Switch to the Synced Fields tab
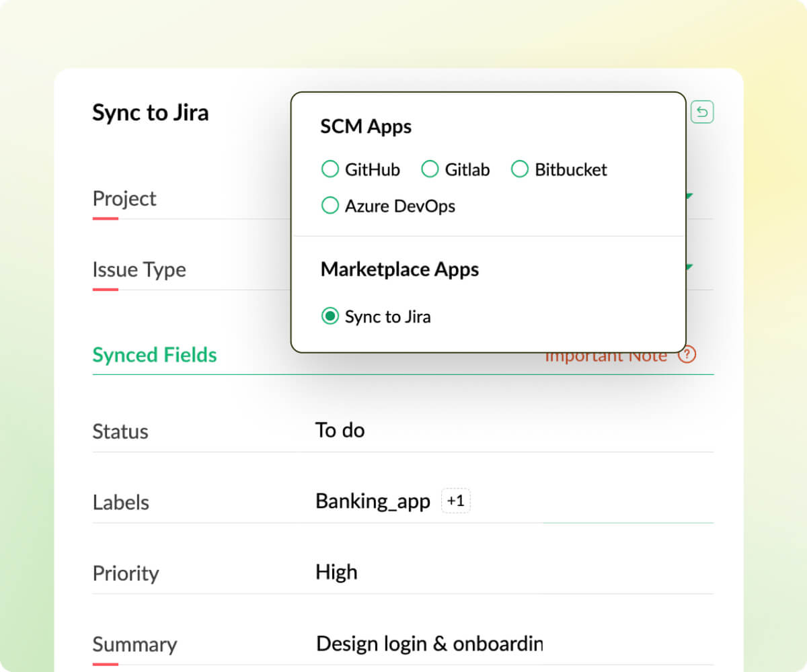The width and height of the screenshot is (807, 672). click(x=155, y=355)
